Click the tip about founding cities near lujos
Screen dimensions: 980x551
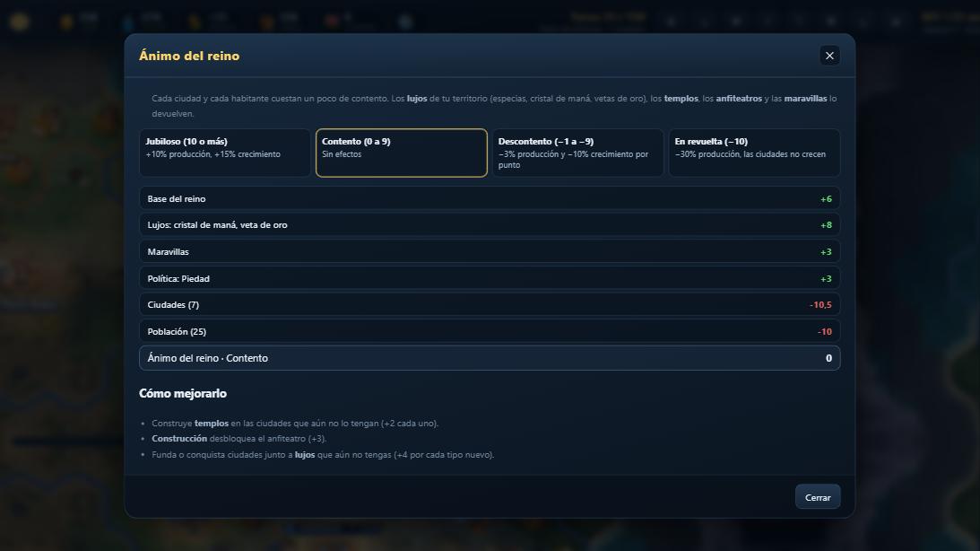323,455
